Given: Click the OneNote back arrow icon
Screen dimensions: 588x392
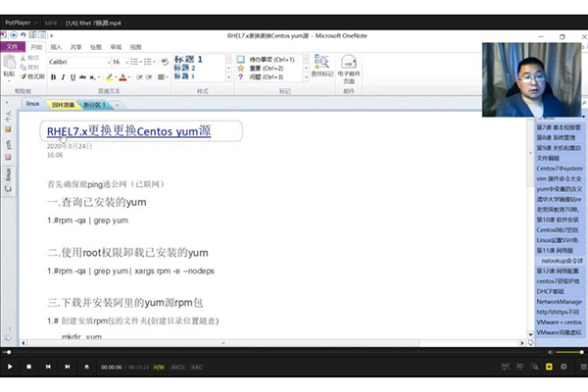Looking at the screenshot, I should click(14, 35).
